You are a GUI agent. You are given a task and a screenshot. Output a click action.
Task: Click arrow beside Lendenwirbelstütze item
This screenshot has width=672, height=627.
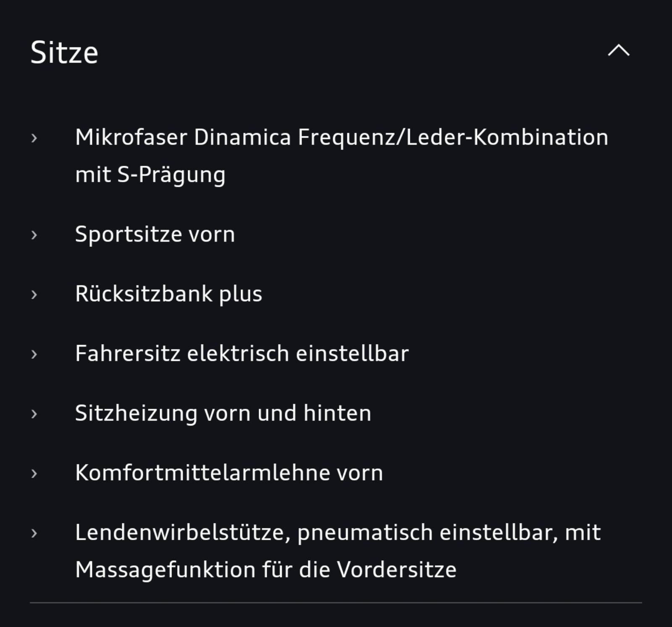point(34,533)
